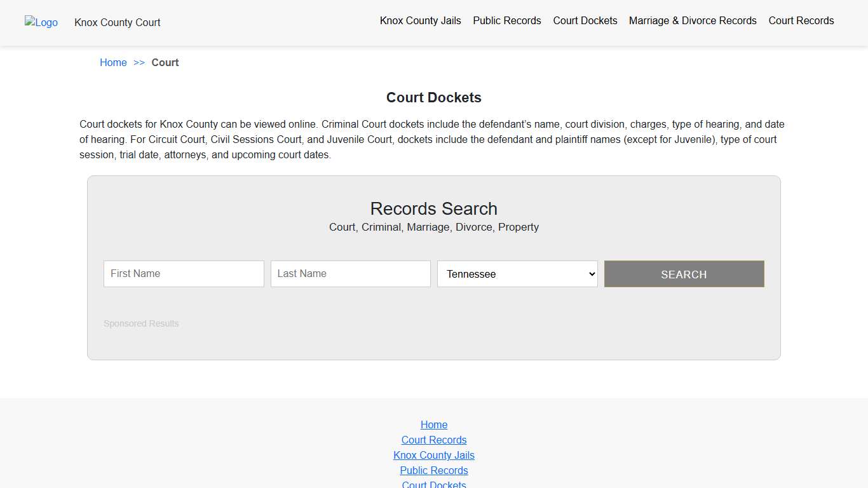Open Knox County Jails from the top menu
Image resolution: width=868 pixels, height=488 pixels.
[x=420, y=20]
